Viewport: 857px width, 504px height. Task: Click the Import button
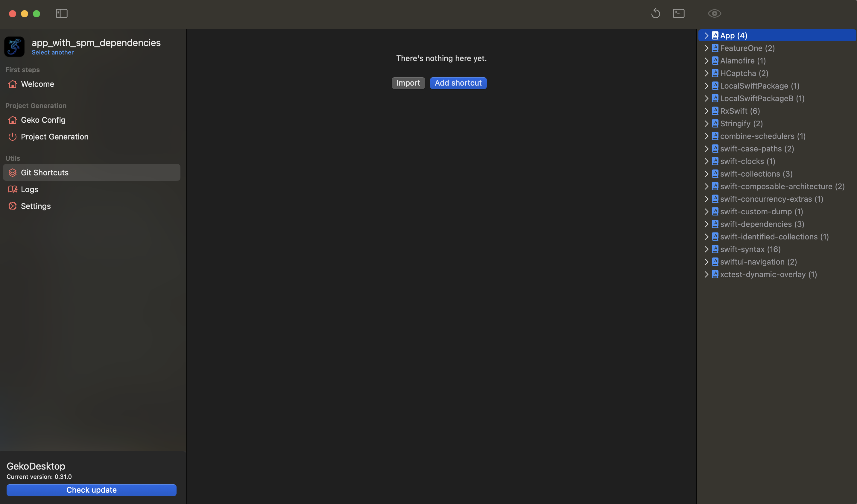click(x=408, y=83)
